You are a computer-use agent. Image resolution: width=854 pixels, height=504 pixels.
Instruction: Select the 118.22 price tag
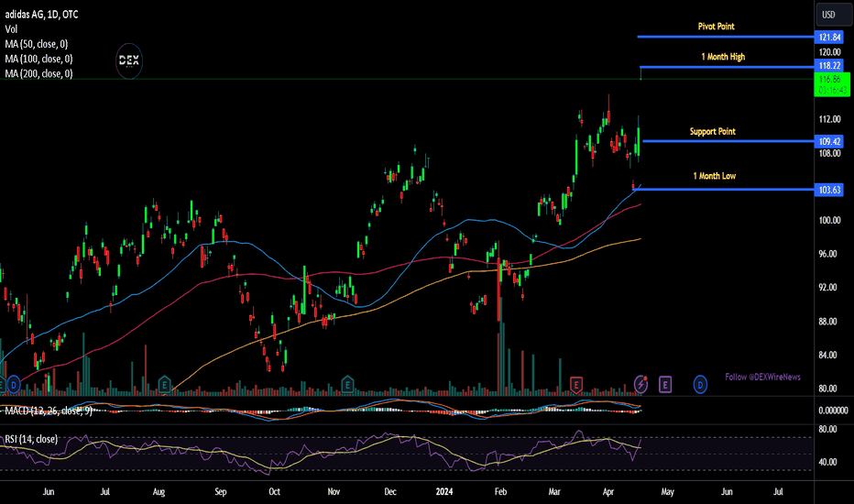pos(829,66)
